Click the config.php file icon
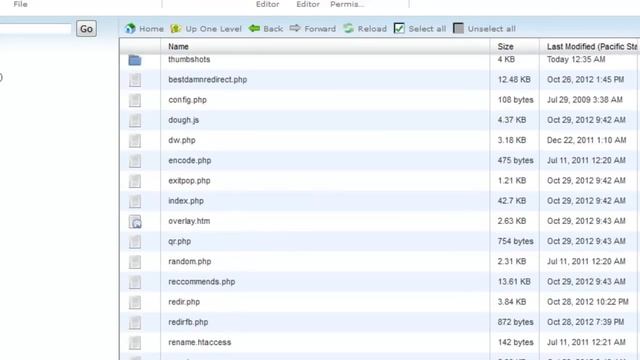Image resolution: width=640 pixels, height=360 pixels. point(135,100)
